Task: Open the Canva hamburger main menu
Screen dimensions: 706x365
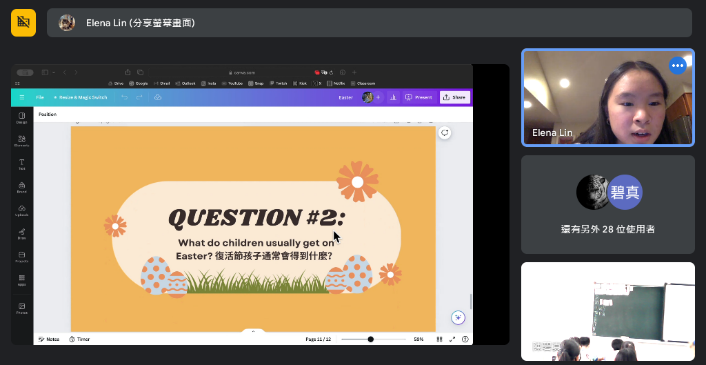Action: pos(22,97)
